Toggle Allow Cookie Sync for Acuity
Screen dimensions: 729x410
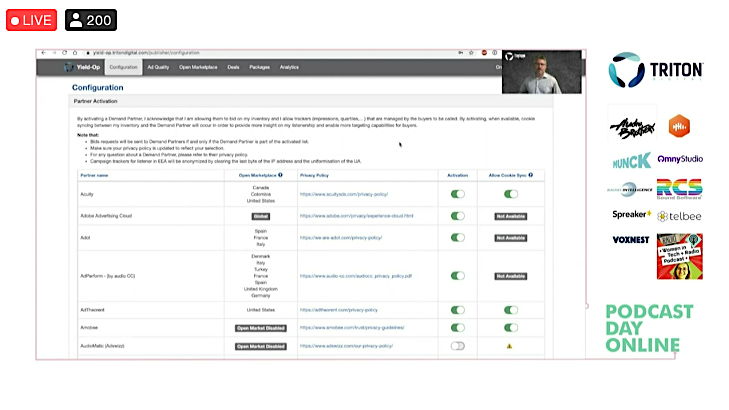click(510, 194)
